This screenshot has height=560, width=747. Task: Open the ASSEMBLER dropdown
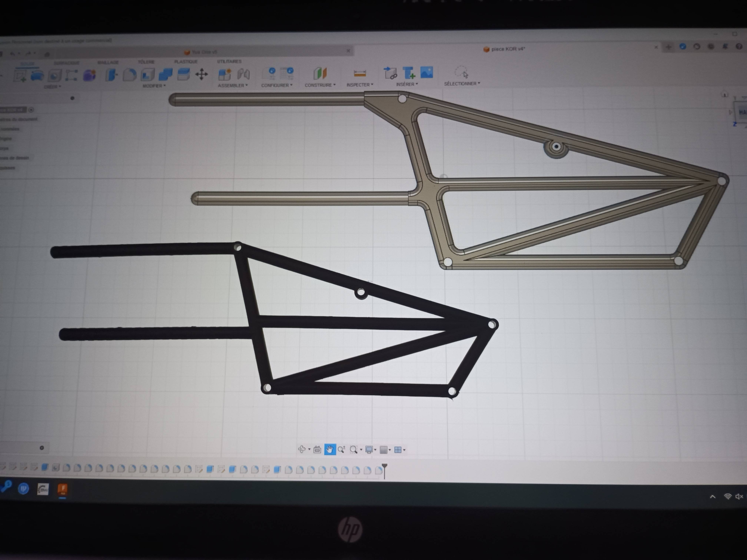click(x=233, y=85)
